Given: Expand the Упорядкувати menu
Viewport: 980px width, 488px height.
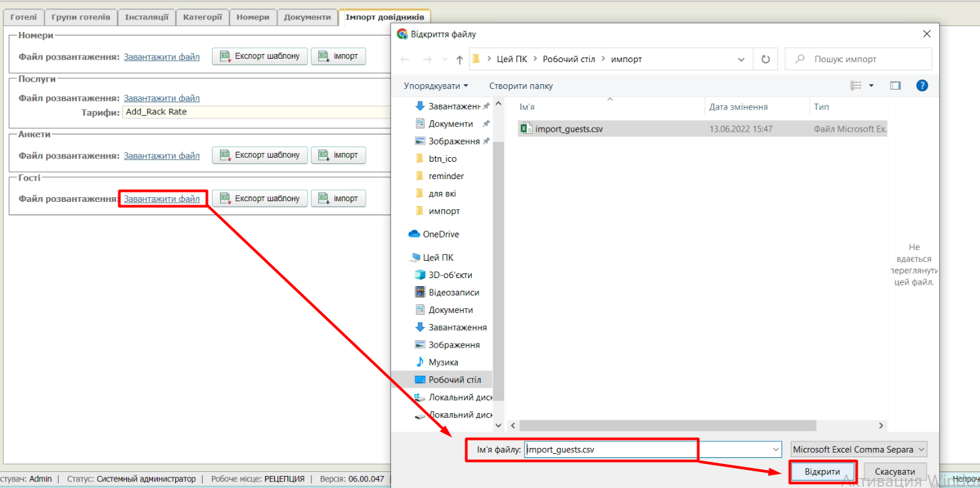Looking at the screenshot, I should (436, 86).
